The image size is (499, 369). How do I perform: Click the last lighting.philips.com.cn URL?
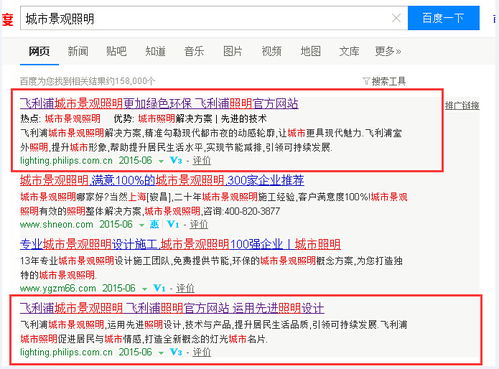click(x=66, y=352)
